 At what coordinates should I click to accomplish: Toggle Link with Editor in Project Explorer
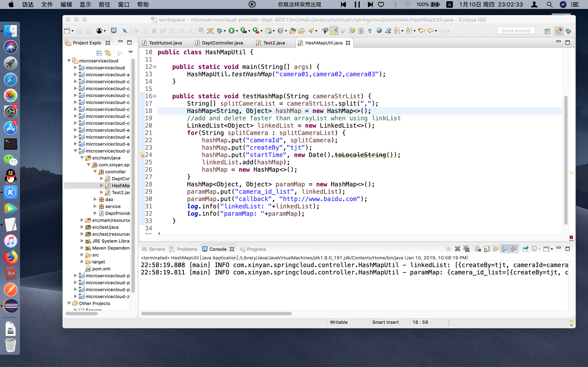[x=108, y=53]
